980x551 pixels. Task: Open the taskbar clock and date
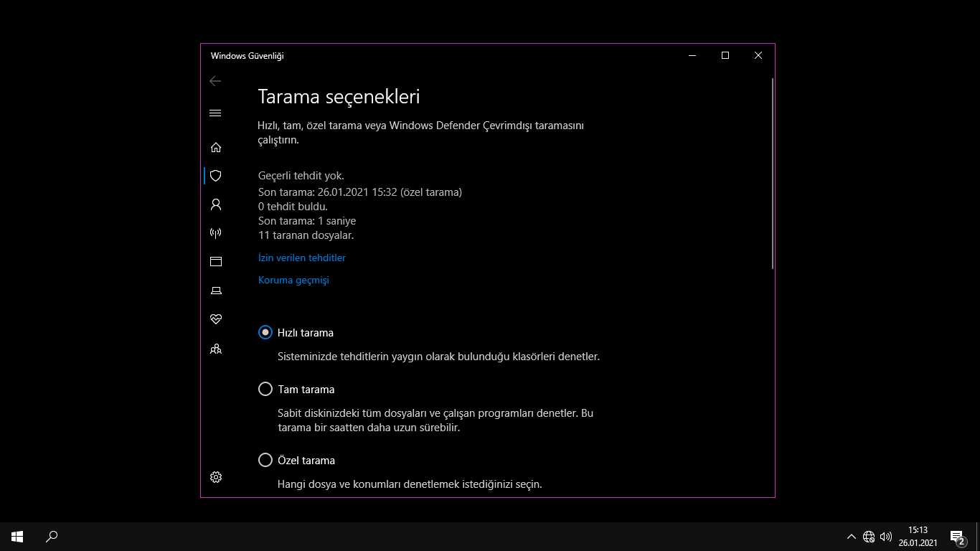point(918,536)
